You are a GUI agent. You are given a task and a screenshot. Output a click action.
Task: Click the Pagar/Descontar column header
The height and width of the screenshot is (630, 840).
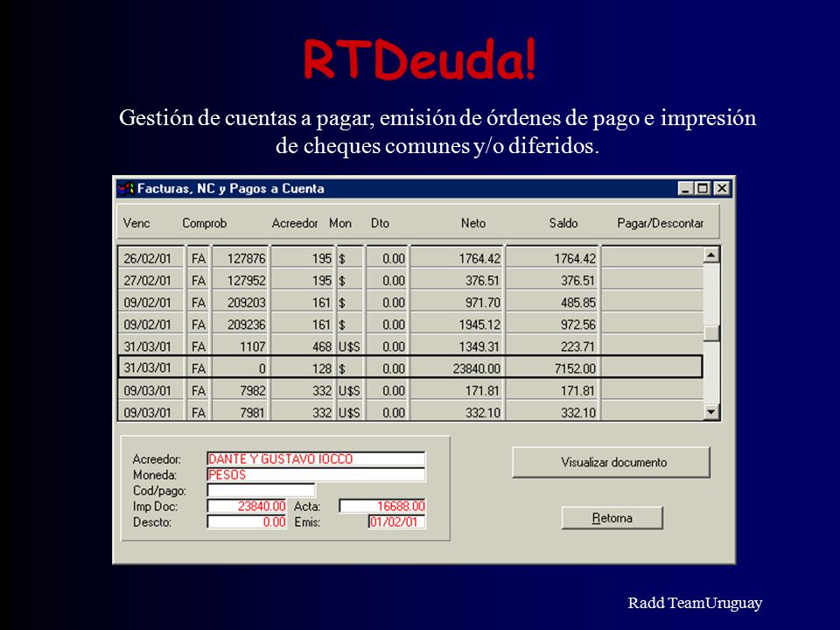coord(660,223)
